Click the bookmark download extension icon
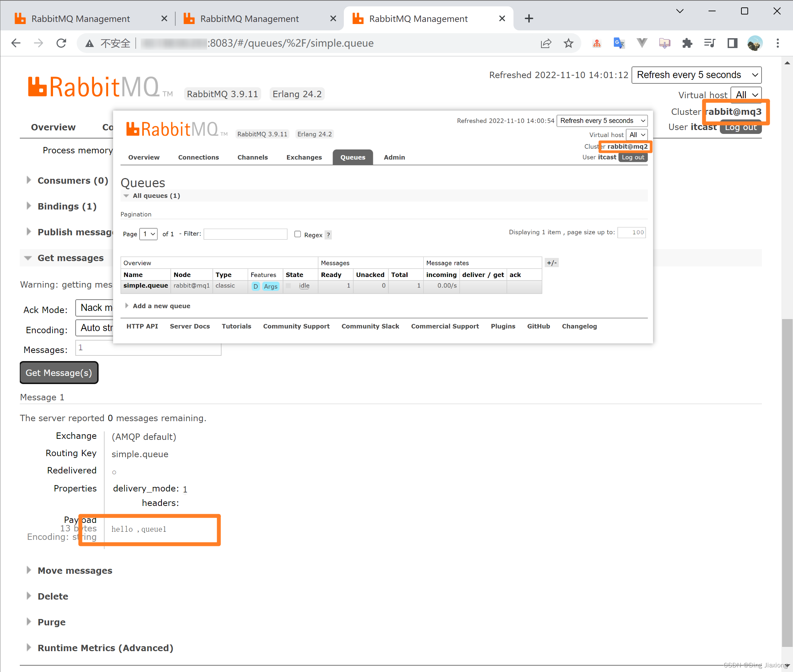This screenshot has height=672, width=793. click(x=665, y=43)
